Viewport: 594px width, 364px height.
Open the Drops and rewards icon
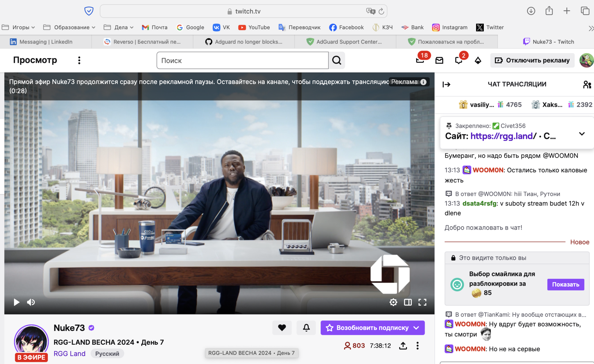point(478,61)
